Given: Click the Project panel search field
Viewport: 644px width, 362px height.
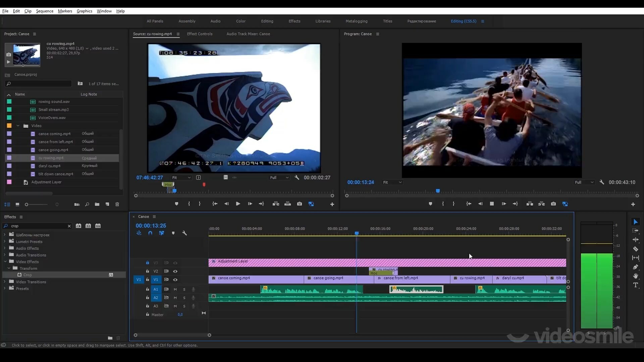Looking at the screenshot, I should [39, 83].
